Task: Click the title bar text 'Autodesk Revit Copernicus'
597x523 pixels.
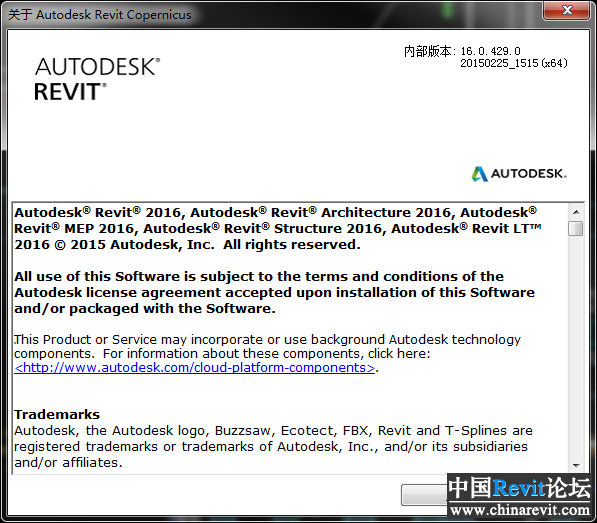Action: click(113, 15)
